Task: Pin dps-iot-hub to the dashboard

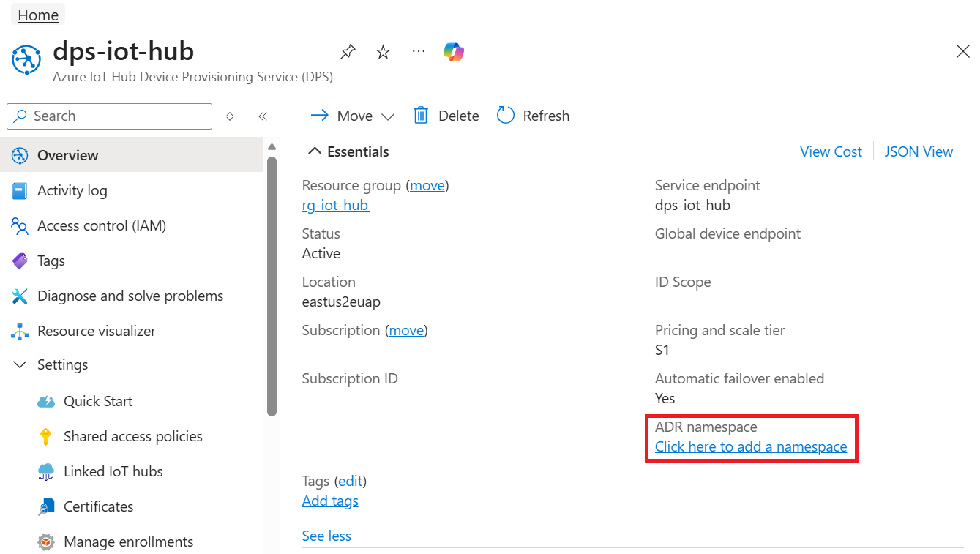Action: click(x=348, y=52)
